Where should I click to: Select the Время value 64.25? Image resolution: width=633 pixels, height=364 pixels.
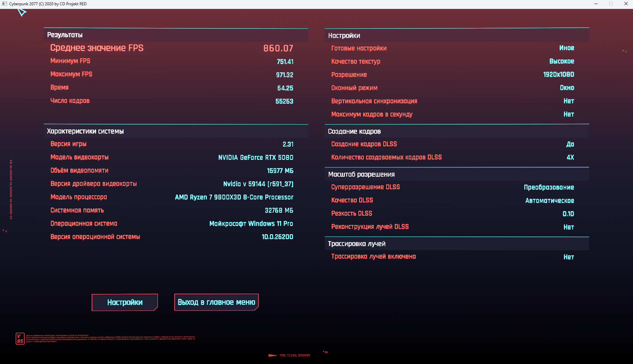[x=285, y=88]
